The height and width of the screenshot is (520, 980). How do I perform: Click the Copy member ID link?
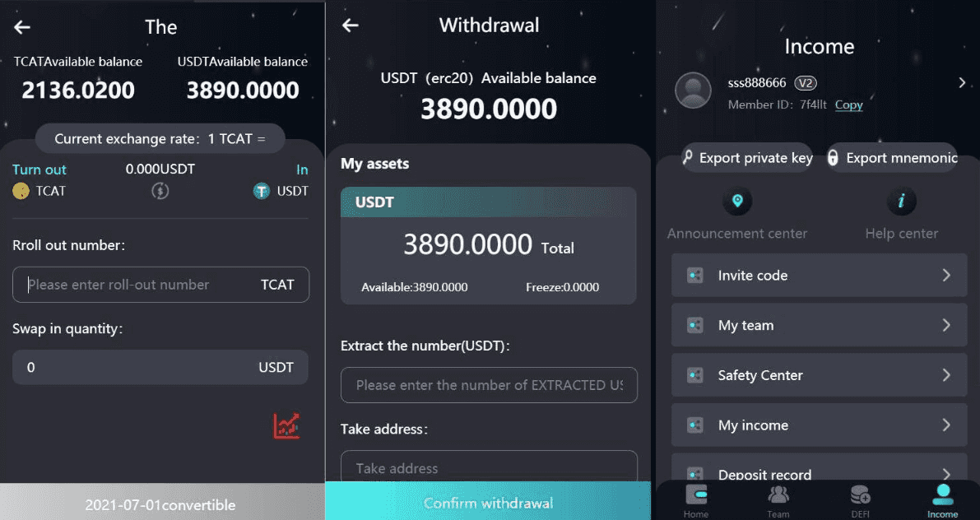point(848,105)
